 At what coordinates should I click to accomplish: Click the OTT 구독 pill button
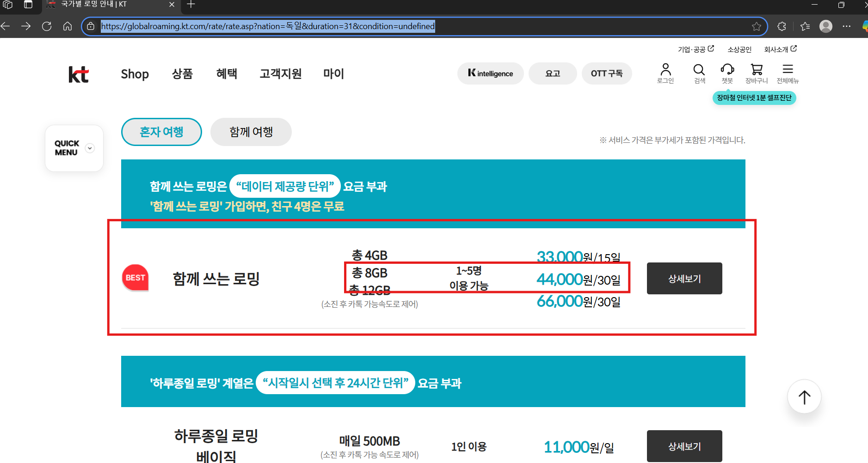tap(607, 73)
